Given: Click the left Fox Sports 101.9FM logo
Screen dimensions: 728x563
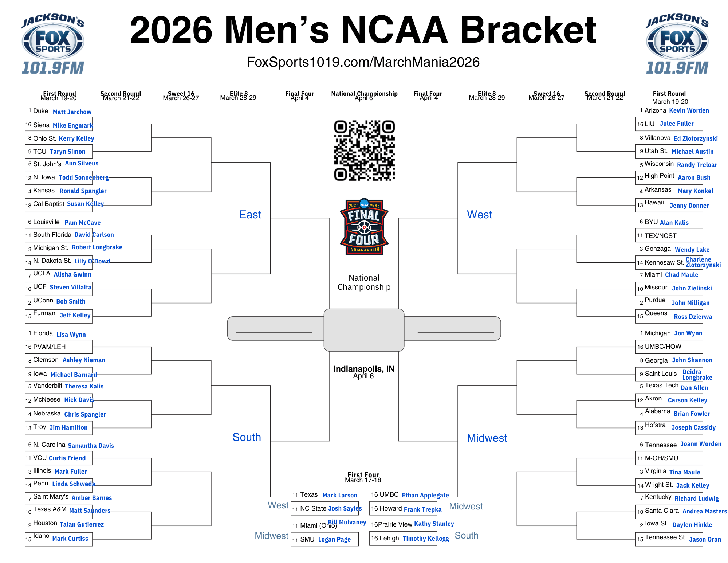Looking at the screenshot, I should pyautogui.click(x=53, y=44).
